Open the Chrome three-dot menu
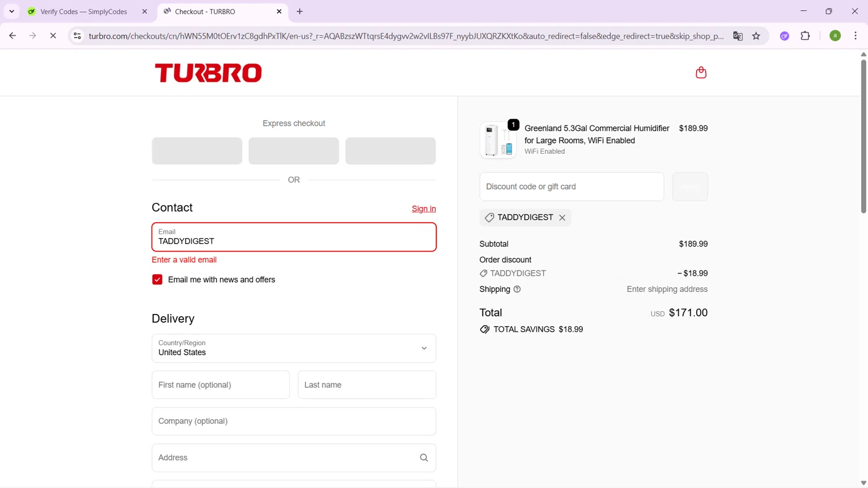This screenshot has height=488, width=868. [x=855, y=36]
